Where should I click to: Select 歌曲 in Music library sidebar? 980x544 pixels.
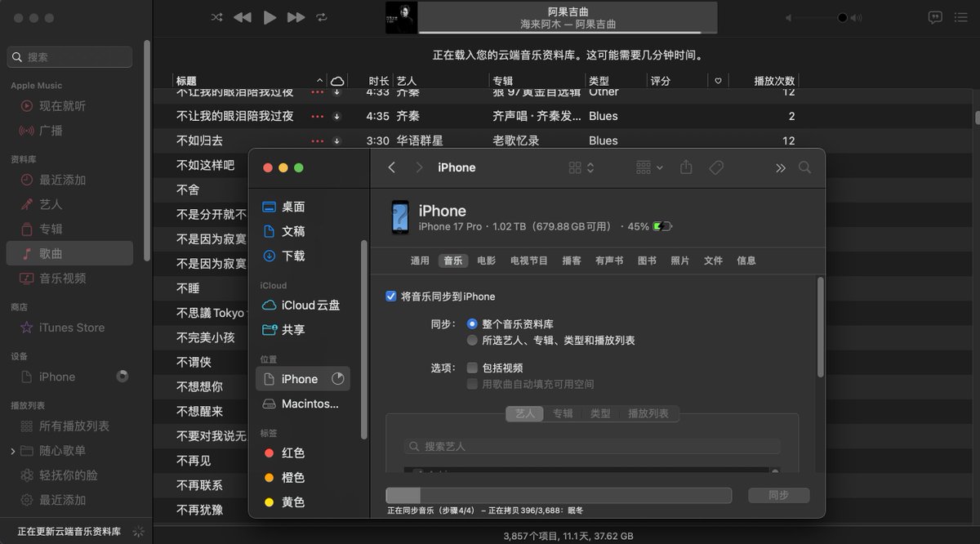click(69, 253)
